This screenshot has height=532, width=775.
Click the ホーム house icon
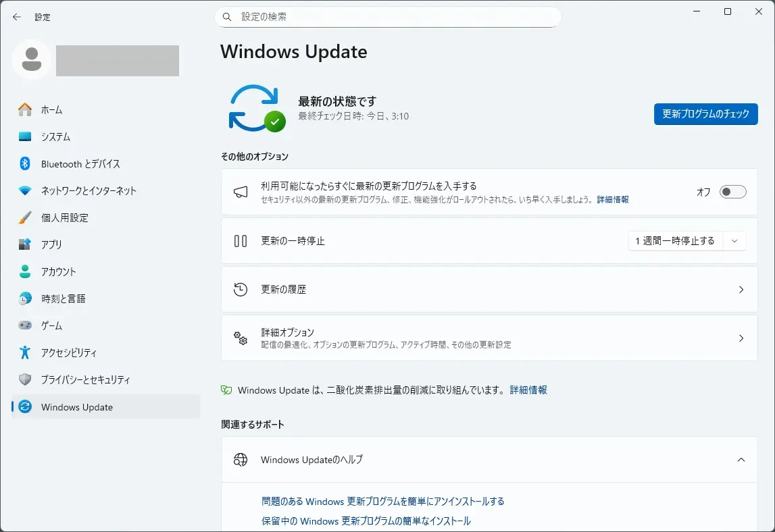point(25,109)
